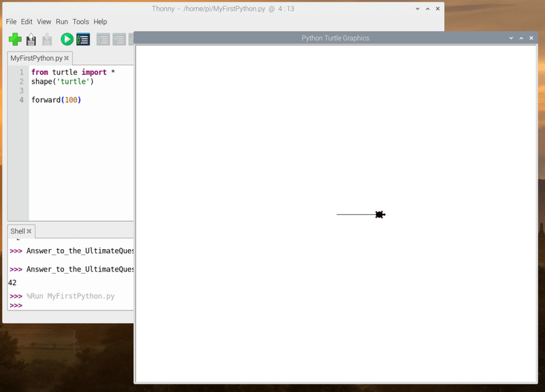The width and height of the screenshot is (545, 392).
Task: Close the Shell panel tab
Action: pyautogui.click(x=29, y=231)
